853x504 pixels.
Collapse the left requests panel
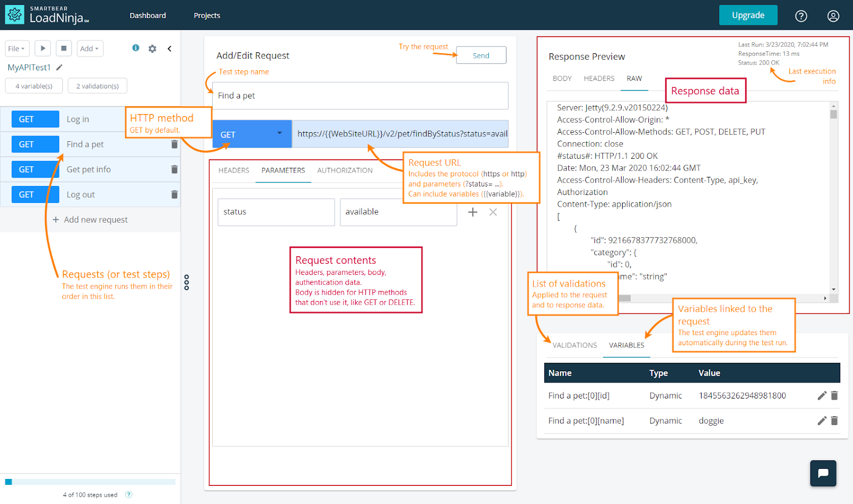(170, 48)
